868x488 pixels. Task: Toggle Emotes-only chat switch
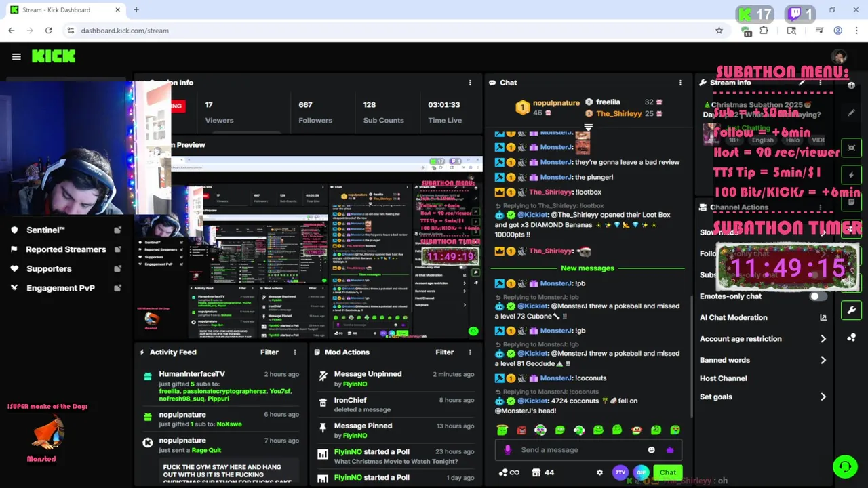[x=818, y=296]
